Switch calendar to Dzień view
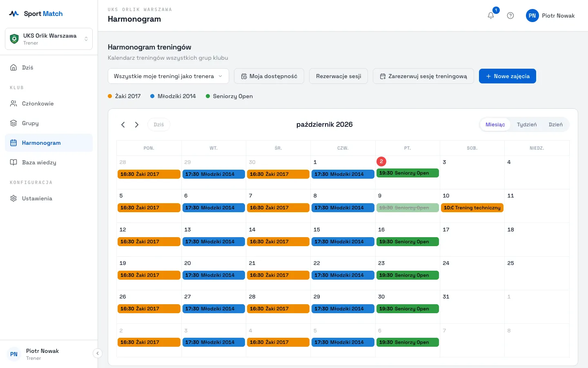Screen dimensions: 588x368 click(556, 125)
